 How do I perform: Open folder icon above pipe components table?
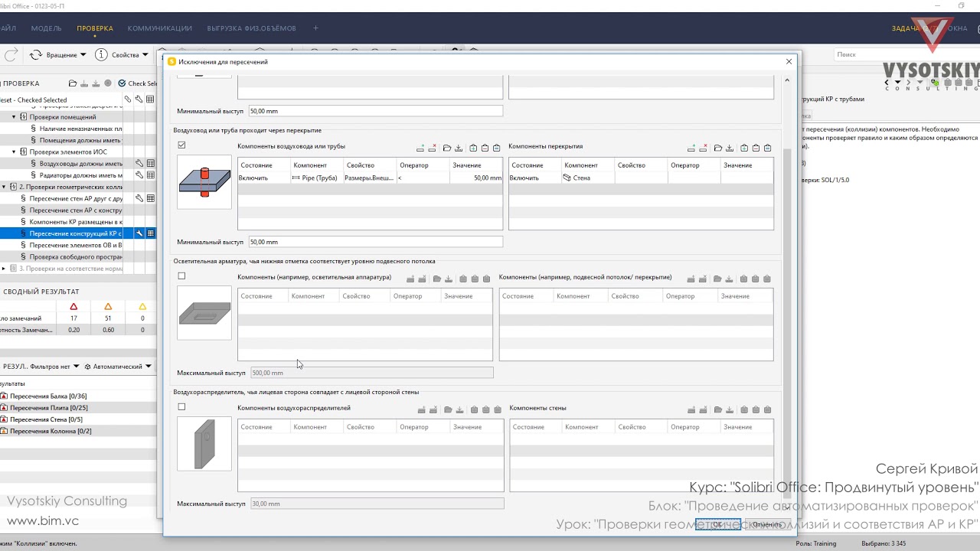point(447,148)
